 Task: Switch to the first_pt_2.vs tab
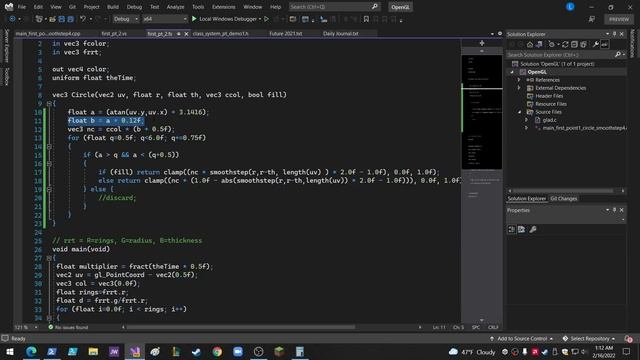[114, 33]
